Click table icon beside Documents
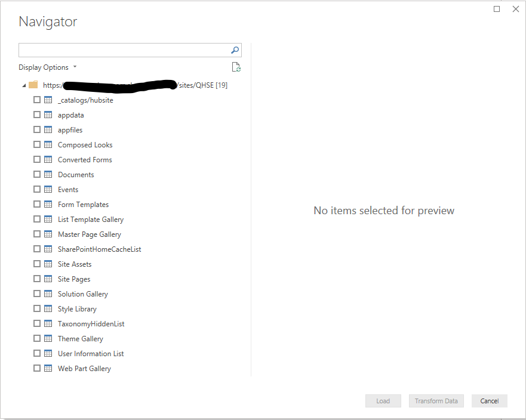This screenshot has width=526, height=420. pyautogui.click(x=48, y=174)
